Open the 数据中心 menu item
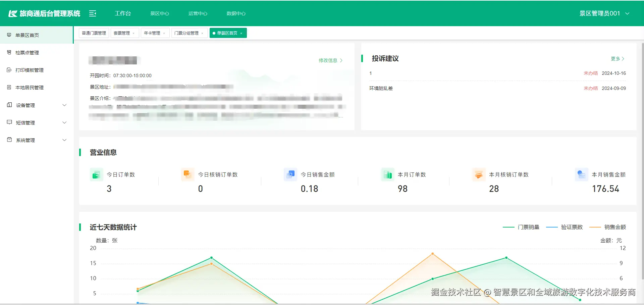Viewport: 644px width, 305px height. (236, 13)
